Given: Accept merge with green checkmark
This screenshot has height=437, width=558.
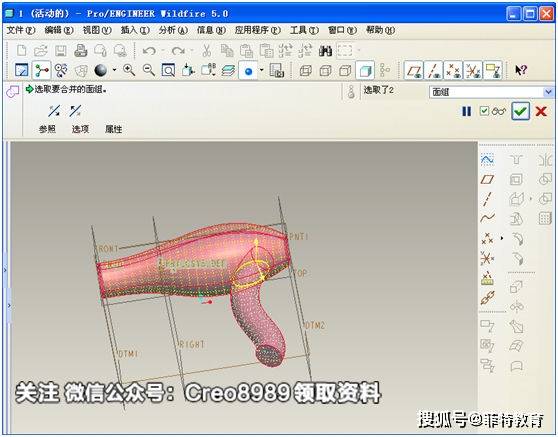Looking at the screenshot, I should click(520, 111).
